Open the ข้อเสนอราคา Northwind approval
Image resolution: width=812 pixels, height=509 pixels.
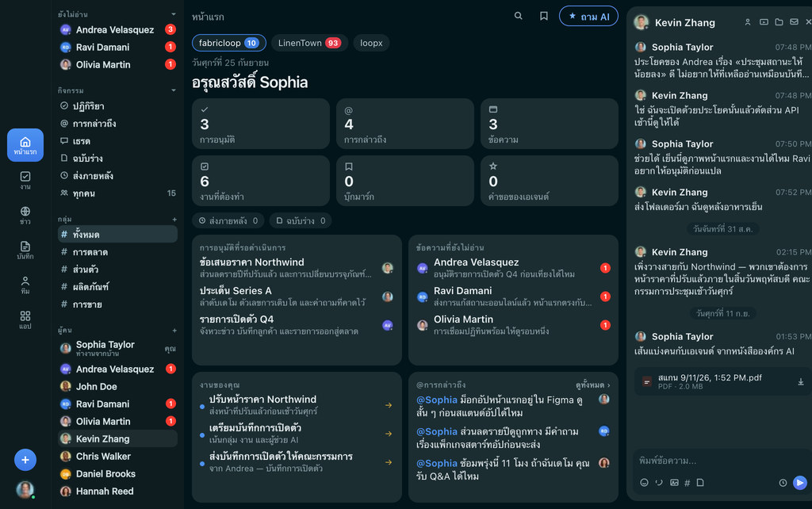pyautogui.click(x=297, y=268)
